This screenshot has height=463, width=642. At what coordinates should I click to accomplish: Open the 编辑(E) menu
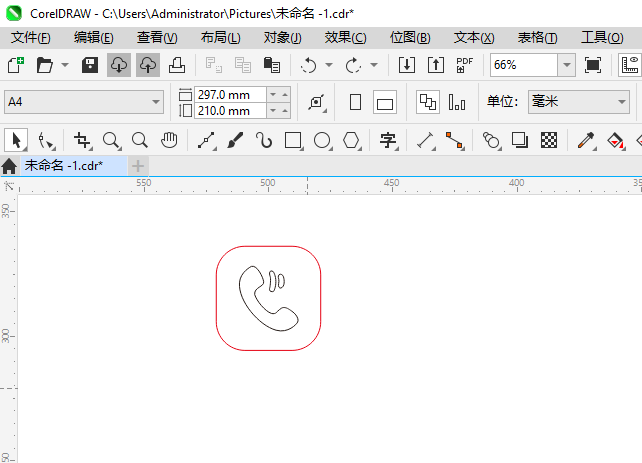[x=94, y=38]
